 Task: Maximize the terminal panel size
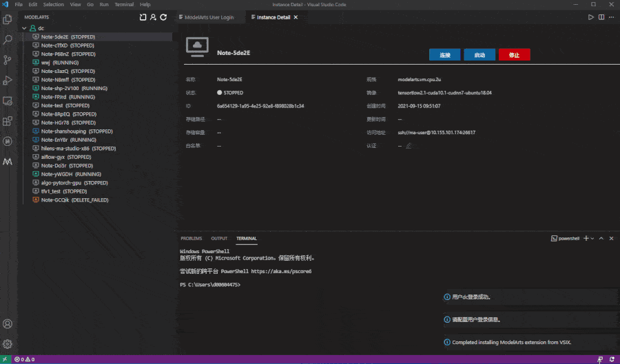(601, 239)
